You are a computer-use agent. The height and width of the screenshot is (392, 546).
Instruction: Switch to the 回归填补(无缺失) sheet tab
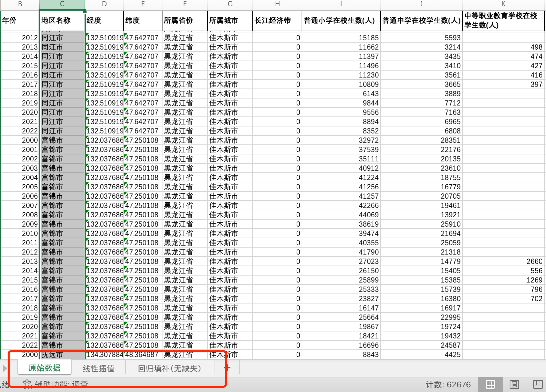click(x=169, y=368)
